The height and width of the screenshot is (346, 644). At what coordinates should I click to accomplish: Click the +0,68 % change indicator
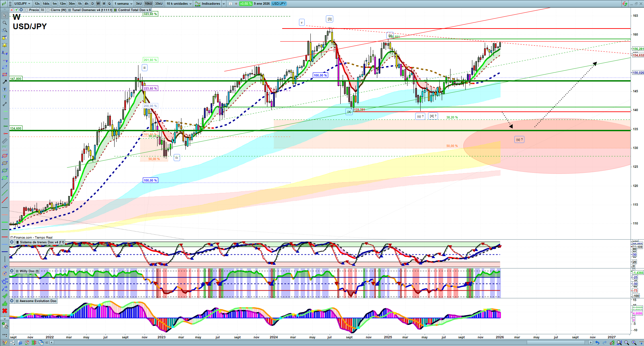point(246,4)
